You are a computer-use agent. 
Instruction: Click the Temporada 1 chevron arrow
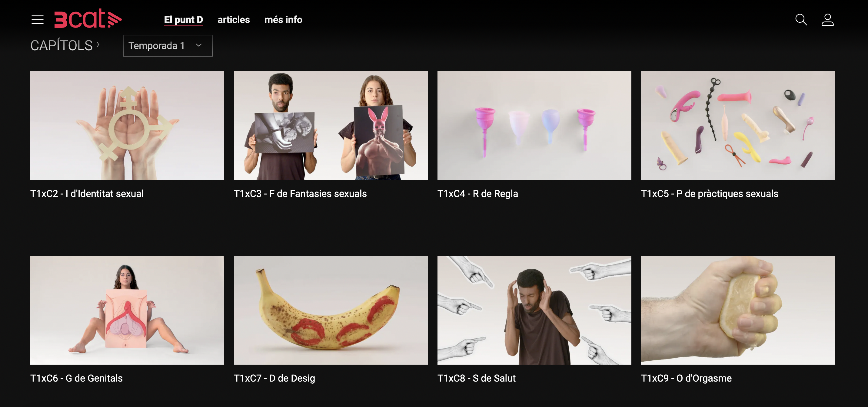pyautogui.click(x=199, y=45)
